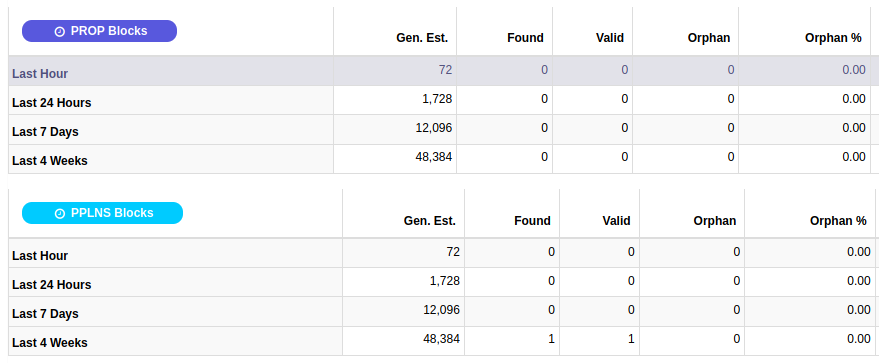Click the 48,384 estimate in PPLNS table
The height and width of the screenshot is (363, 879).
(x=441, y=339)
